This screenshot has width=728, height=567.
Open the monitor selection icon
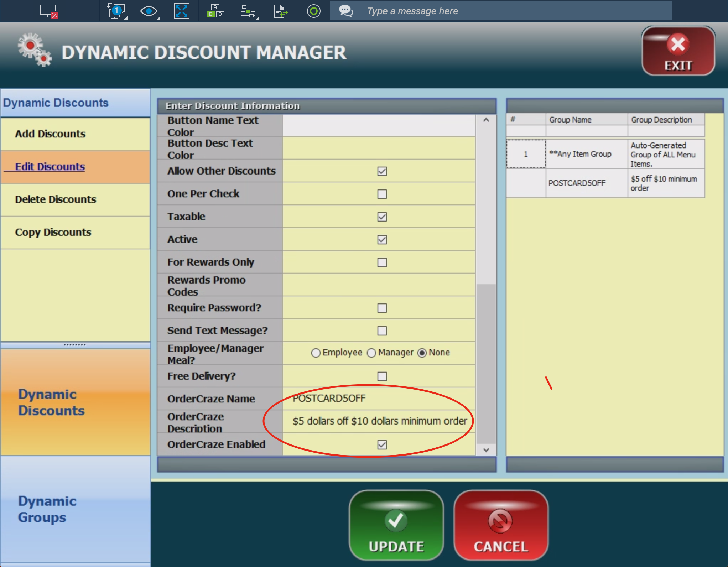[116, 11]
